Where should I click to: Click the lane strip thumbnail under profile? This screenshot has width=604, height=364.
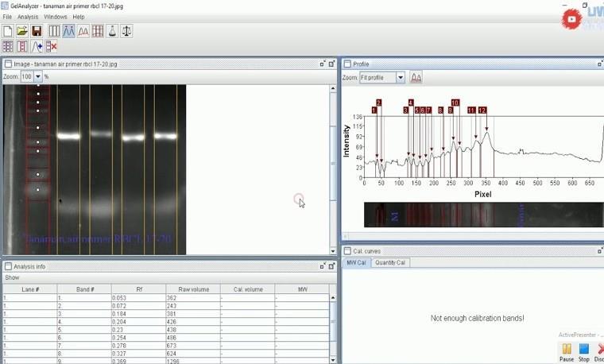[484, 215]
